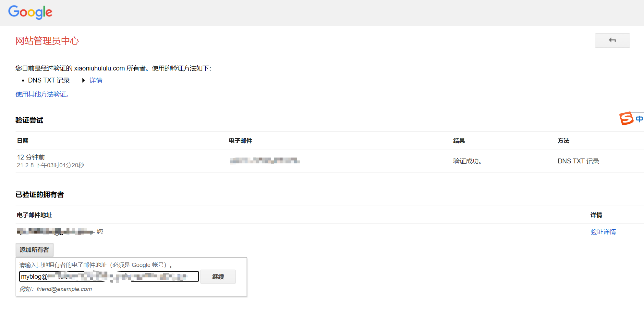Click the 已验证的拥有者 section heading
This screenshot has height=318, width=644.
click(40, 195)
